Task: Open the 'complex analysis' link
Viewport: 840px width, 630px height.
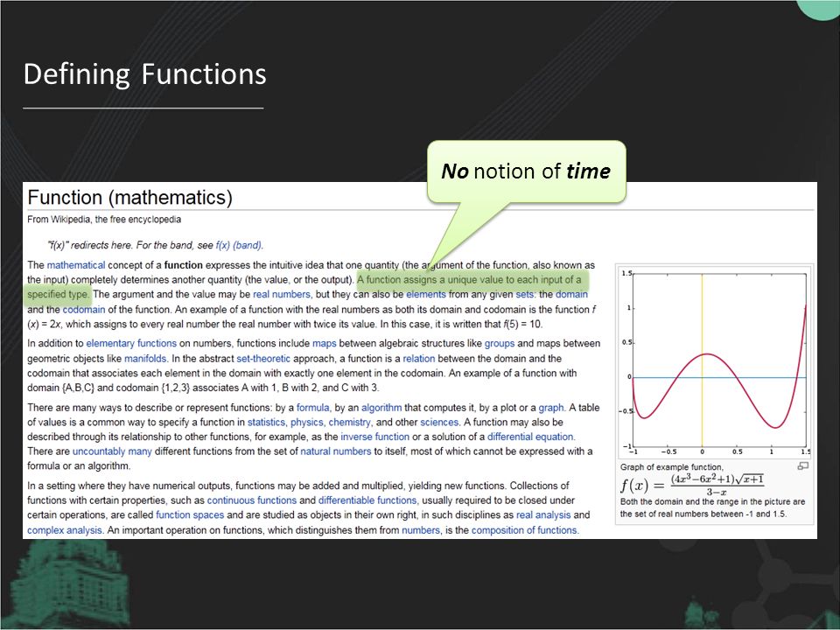Action: coord(64,530)
